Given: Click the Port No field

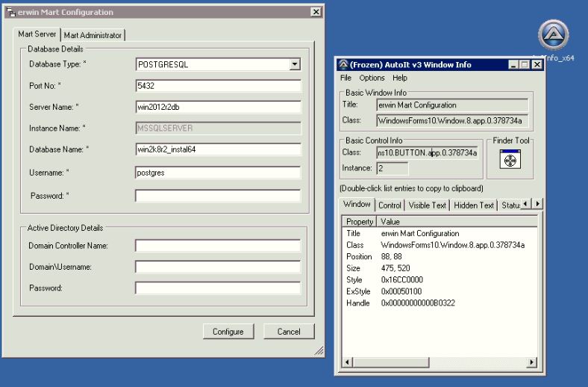Looking at the screenshot, I should pos(218,86).
